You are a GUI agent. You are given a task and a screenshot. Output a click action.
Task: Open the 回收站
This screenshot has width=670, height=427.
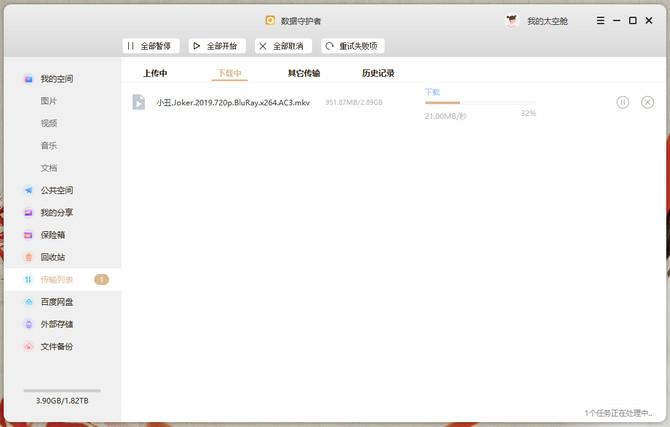click(x=53, y=257)
